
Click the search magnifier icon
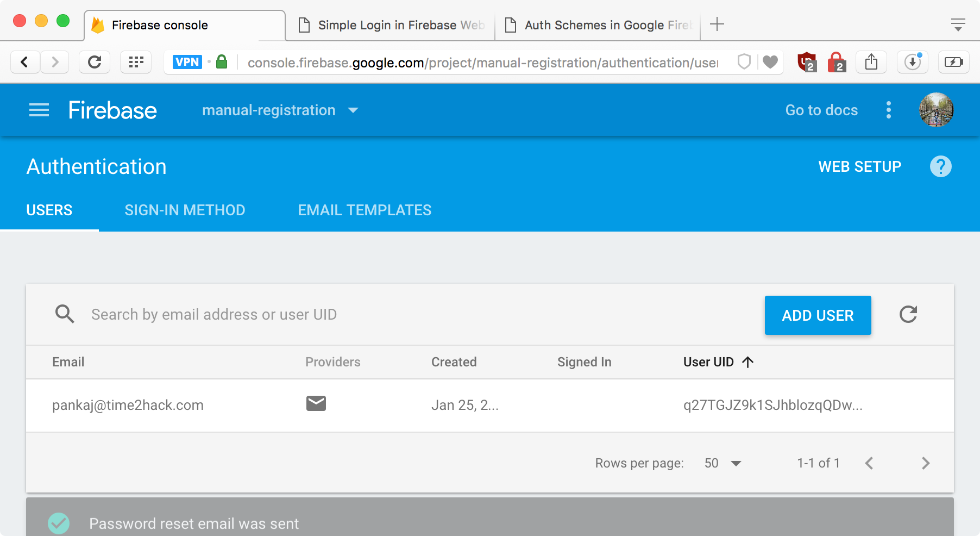[65, 314]
